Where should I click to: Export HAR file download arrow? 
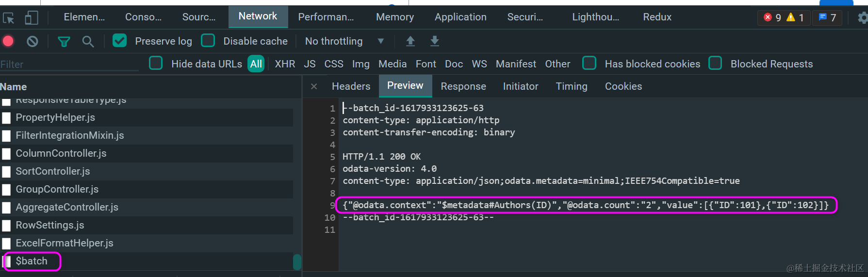(435, 41)
